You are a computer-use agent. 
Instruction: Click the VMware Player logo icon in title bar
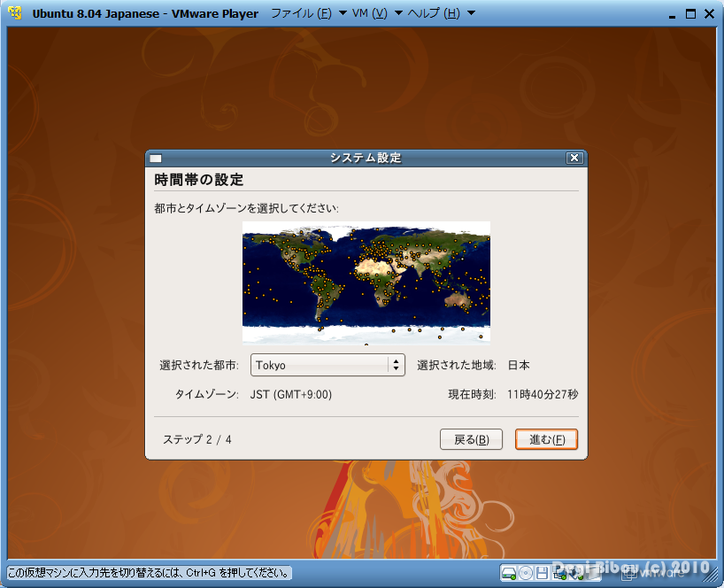click(x=15, y=13)
